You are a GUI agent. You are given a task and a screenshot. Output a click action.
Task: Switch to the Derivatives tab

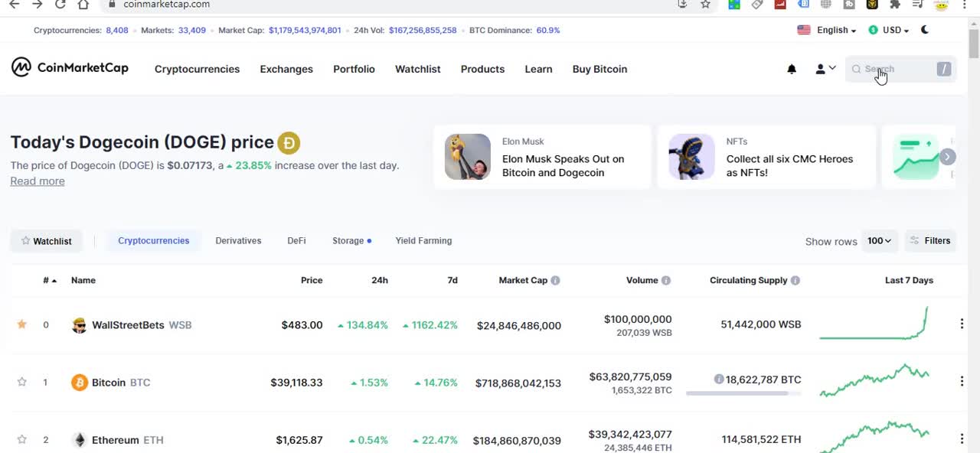point(238,241)
